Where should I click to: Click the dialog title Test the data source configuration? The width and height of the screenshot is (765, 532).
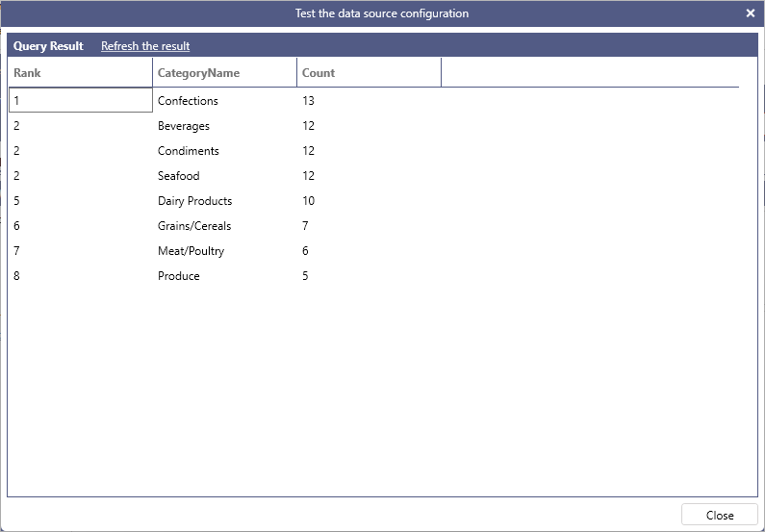pos(382,13)
